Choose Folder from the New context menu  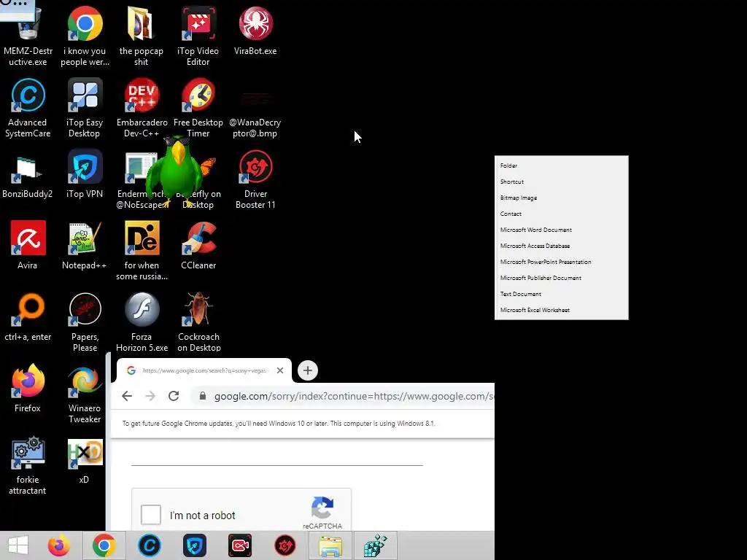tap(561, 166)
